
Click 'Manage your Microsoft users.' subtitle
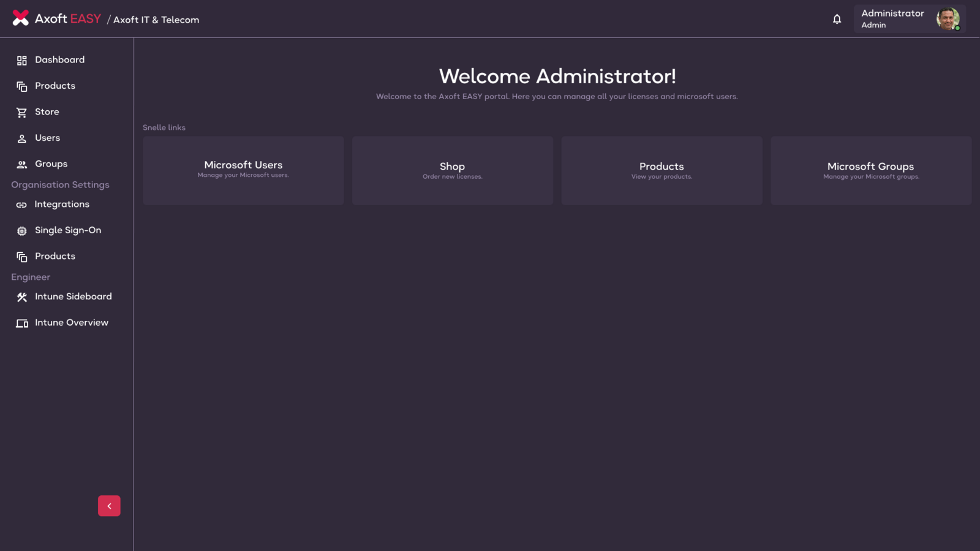pos(243,175)
